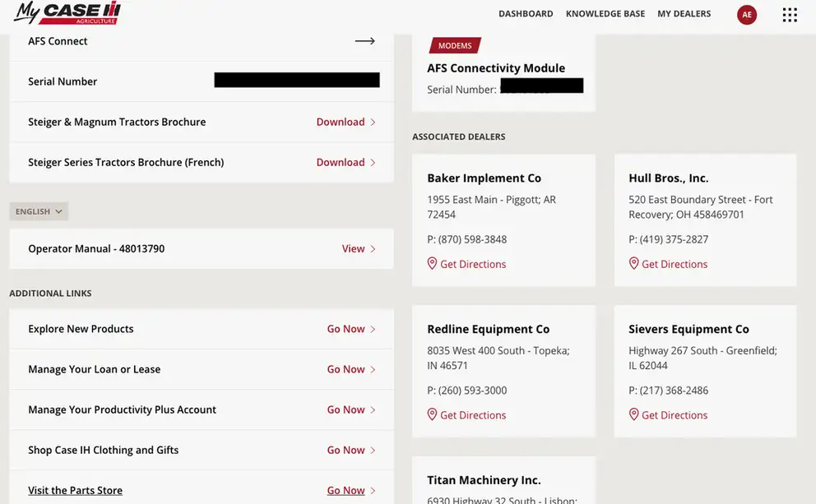Click the map pin icon for Baker Implement Co
This screenshot has width=816, height=504.
click(x=432, y=263)
